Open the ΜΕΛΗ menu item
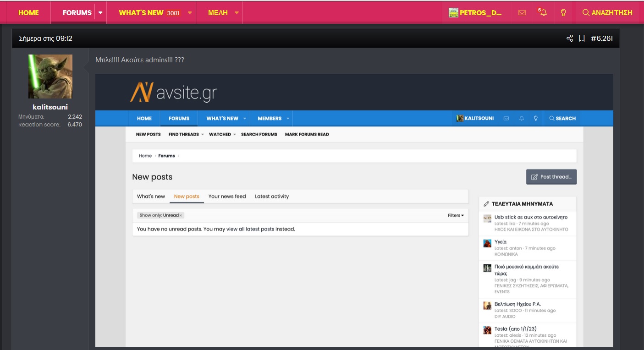The image size is (644, 350). click(218, 13)
